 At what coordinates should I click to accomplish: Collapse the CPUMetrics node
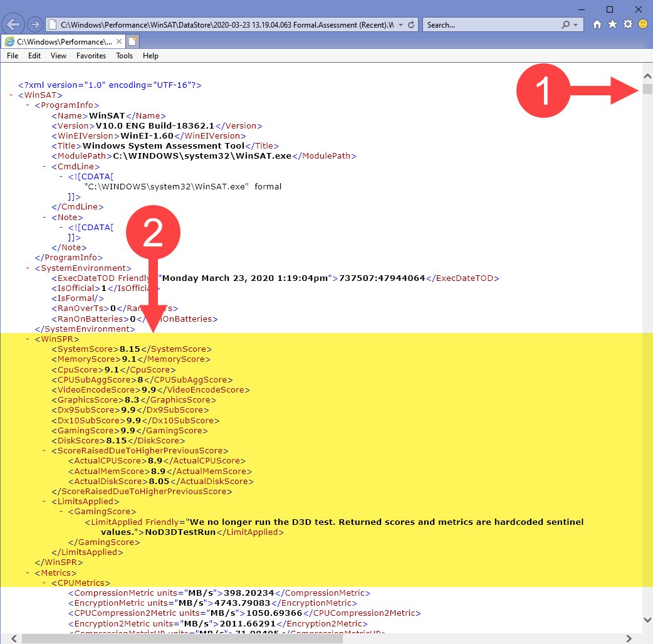tap(44, 583)
